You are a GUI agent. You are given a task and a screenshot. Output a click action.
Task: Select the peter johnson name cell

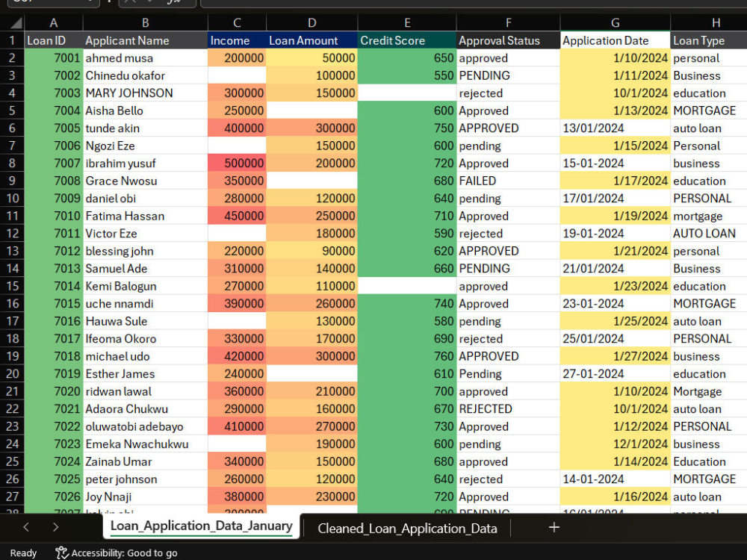pos(146,479)
